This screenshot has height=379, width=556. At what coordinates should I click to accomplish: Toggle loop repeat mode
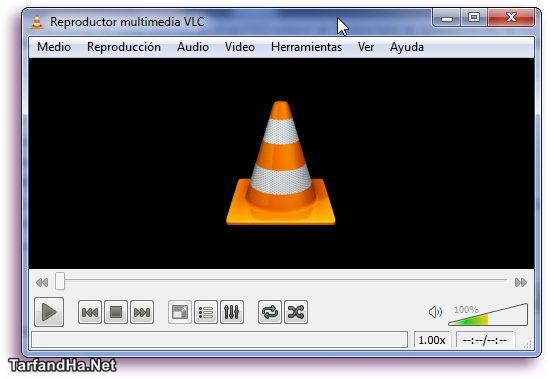270,312
